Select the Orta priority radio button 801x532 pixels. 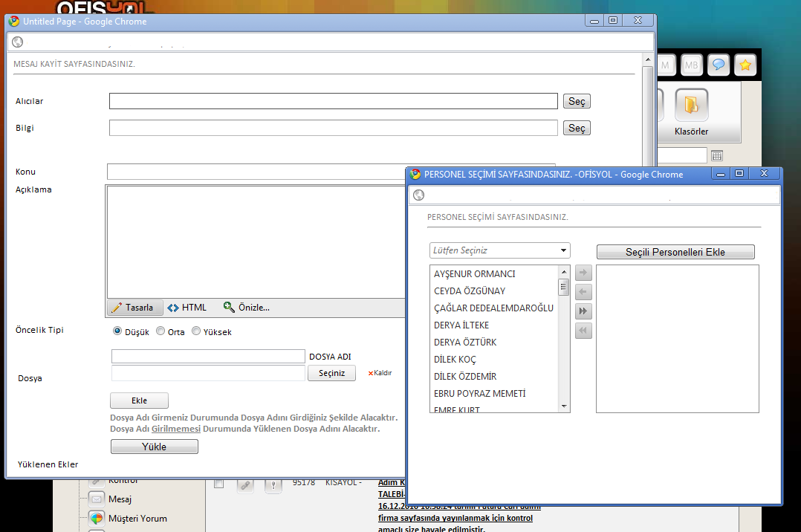160,331
